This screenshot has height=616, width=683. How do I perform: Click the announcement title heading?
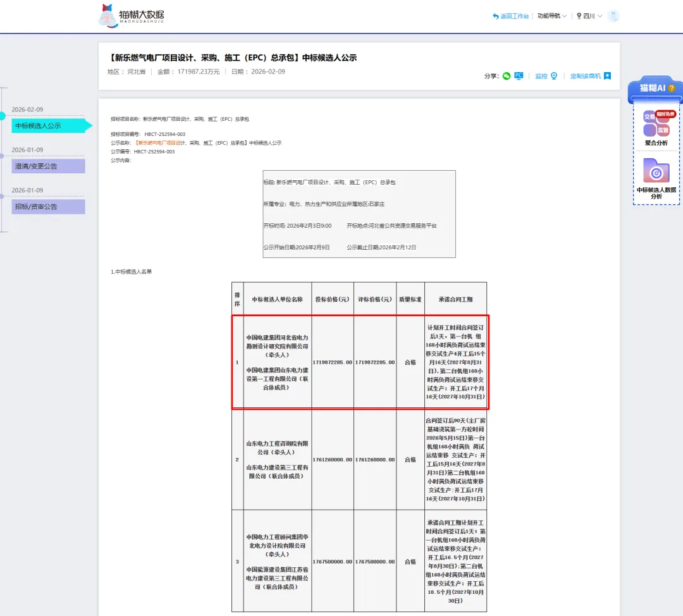pyautogui.click(x=232, y=58)
